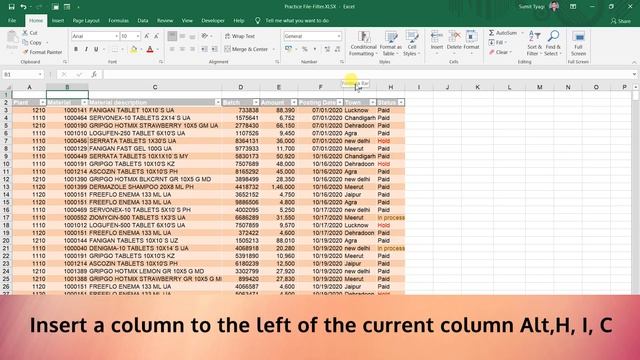This screenshot has height=360, width=640.
Task: Open the Posting Date filter dropdown
Action: click(x=340, y=102)
